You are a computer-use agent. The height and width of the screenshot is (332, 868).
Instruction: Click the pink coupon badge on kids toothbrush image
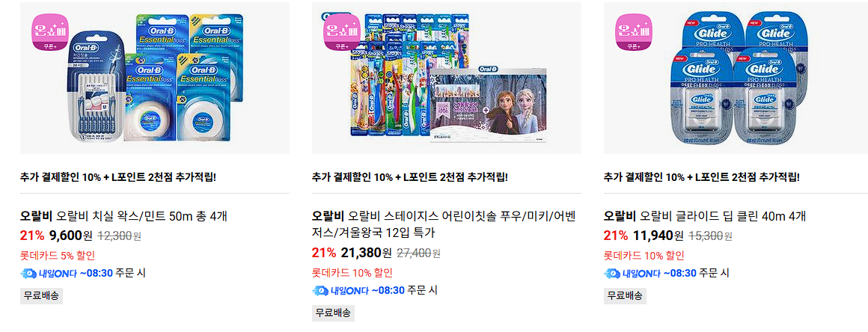342,32
